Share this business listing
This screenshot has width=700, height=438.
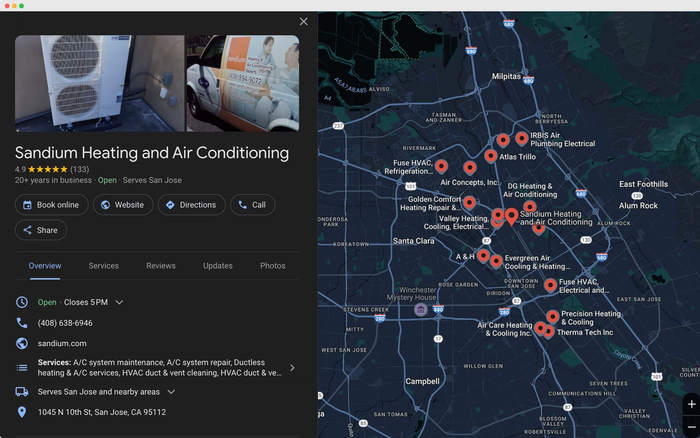[x=41, y=230]
